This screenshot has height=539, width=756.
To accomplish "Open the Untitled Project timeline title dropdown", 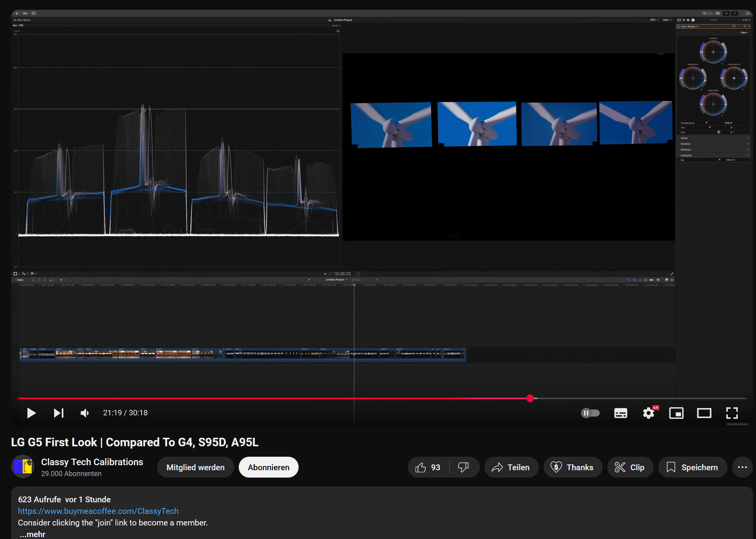I will 336,280.
